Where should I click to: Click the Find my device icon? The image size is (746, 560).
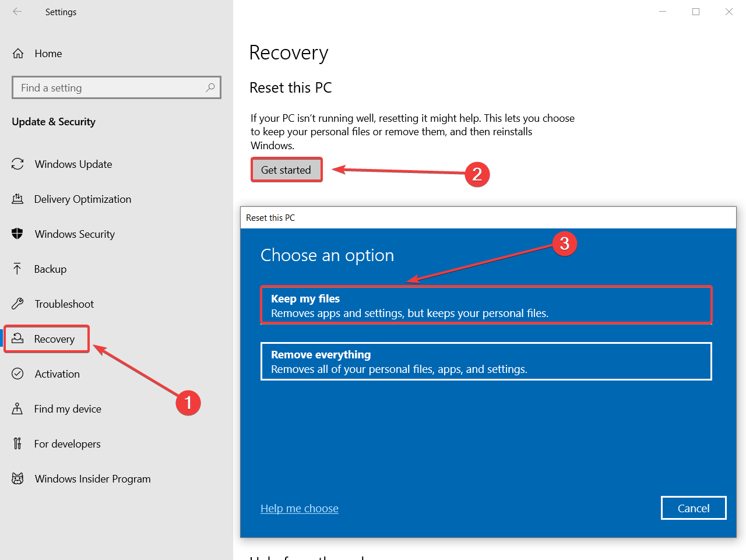tap(17, 408)
